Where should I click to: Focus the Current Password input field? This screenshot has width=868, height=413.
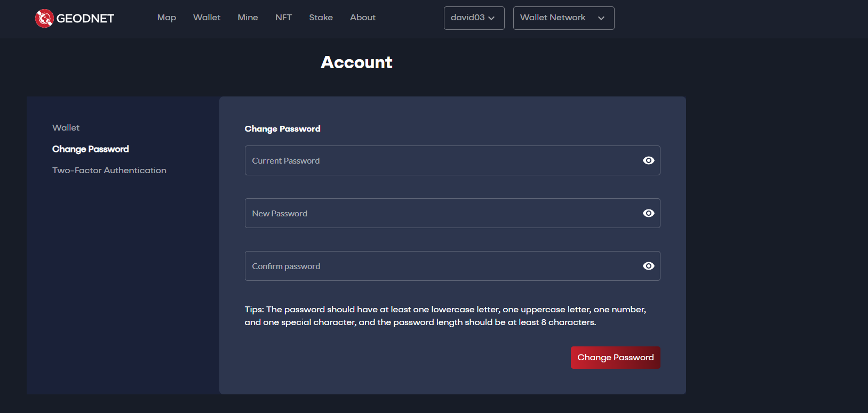437,160
